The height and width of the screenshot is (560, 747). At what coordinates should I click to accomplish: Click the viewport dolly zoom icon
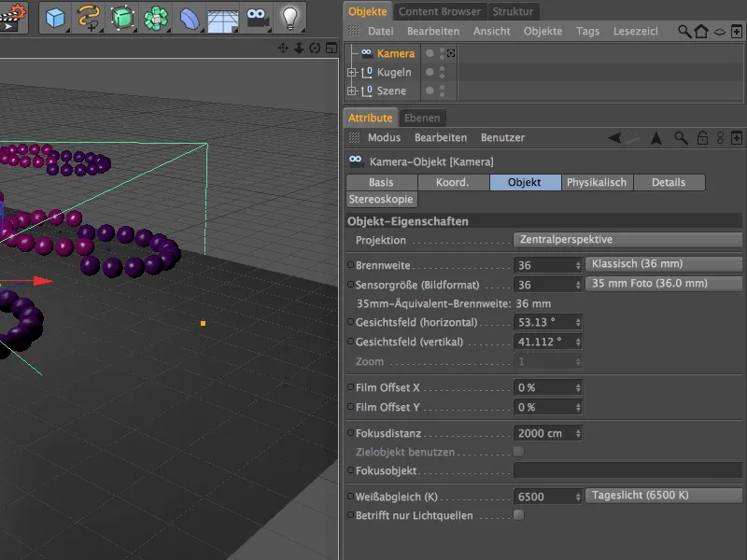299,48
